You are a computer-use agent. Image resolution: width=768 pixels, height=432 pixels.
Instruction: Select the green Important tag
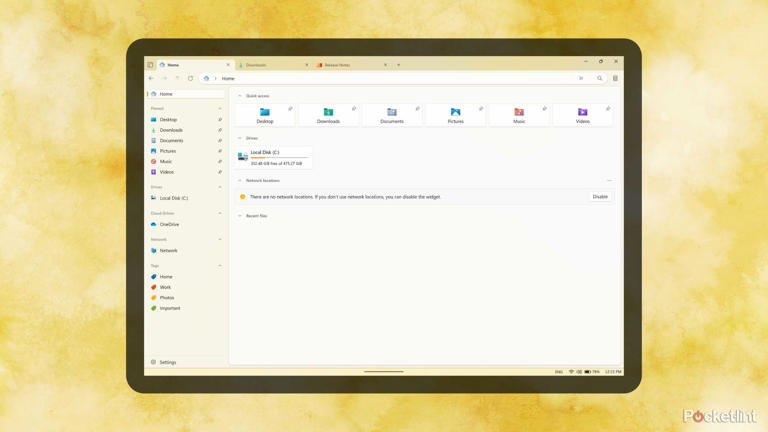(x=186, y=308)
